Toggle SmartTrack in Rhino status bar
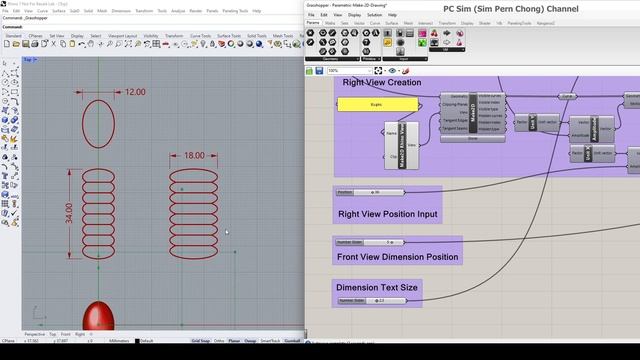This screenshot has height=360, width=640. pos(270,340)
